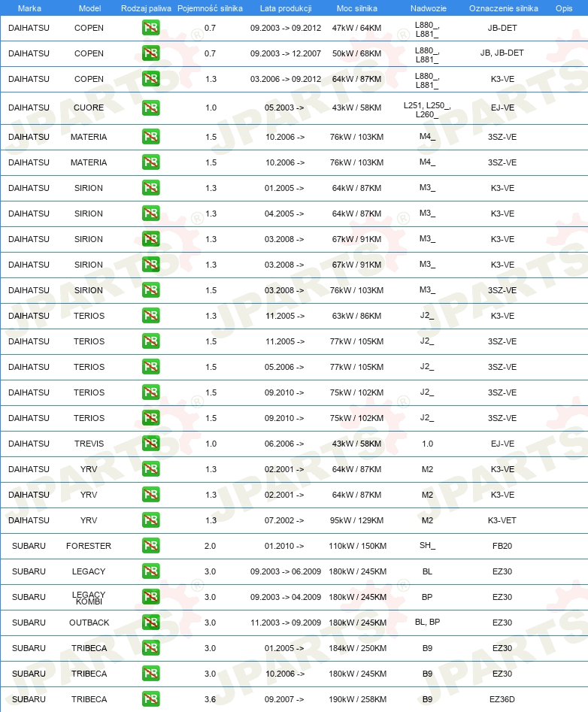Click the '190kW / 258KM' power cell
Screen dimensions: 588x712
tap(357, 699)
